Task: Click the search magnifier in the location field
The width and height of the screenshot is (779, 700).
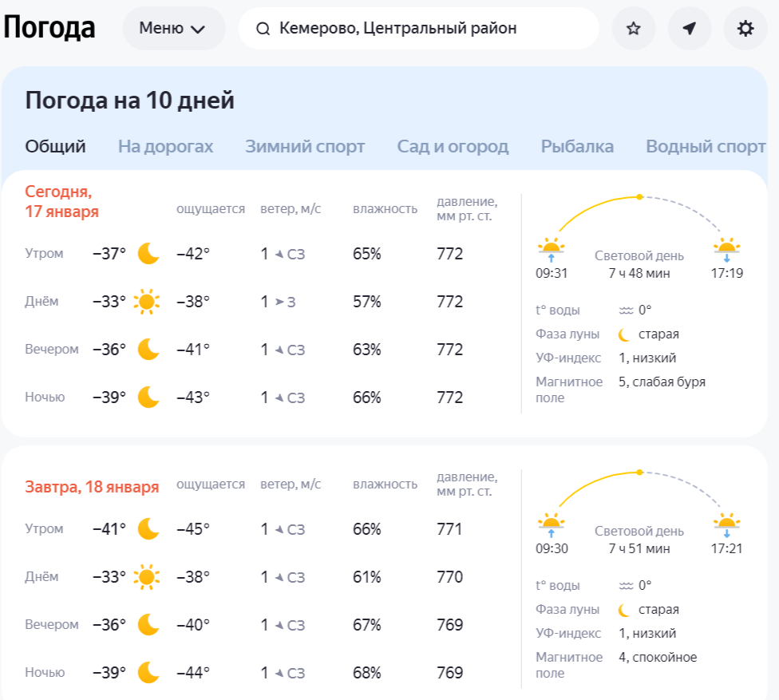Action: (263, 28)
